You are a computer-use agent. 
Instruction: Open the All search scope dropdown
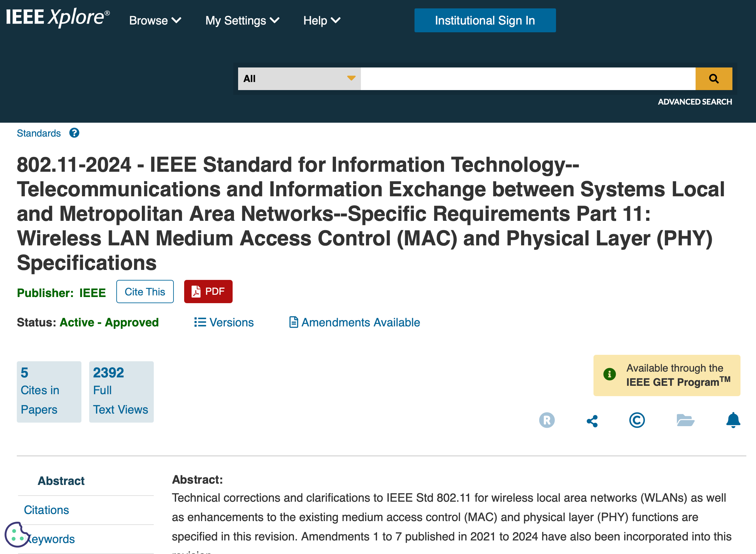(x=299, y=79)
